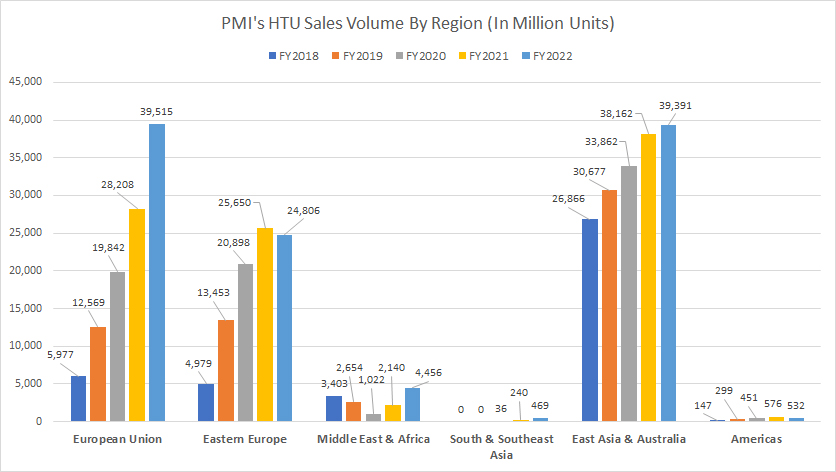Click the 576 data label

(773, 404)
